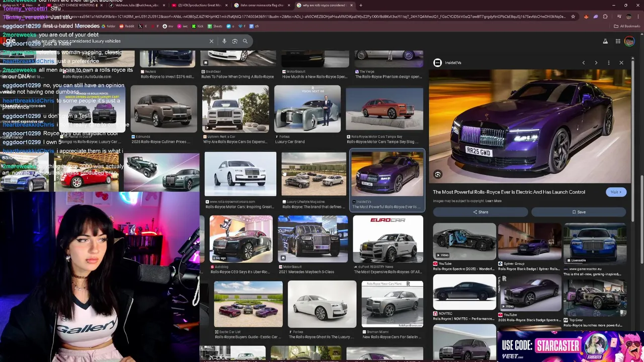Switch to LAZY CHINESE WONTONS tab
This screenshot has width=644, height=362.
tap(75, 5)
